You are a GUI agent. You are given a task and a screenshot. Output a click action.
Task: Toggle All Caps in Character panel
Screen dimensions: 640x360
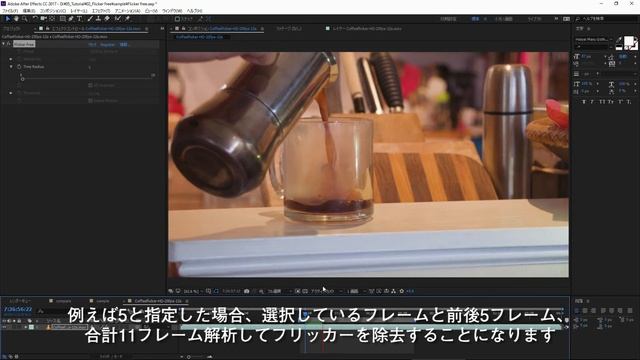point(602,102)
